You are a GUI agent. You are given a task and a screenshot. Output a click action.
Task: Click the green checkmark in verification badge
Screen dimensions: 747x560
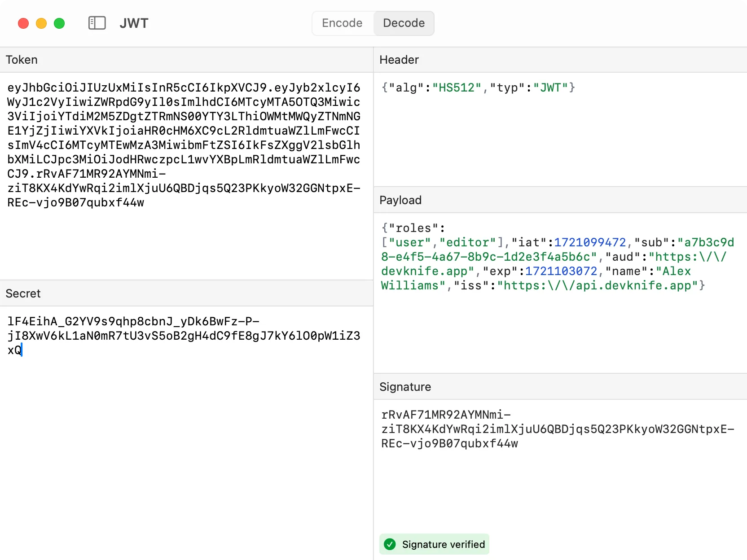(390, 544)
